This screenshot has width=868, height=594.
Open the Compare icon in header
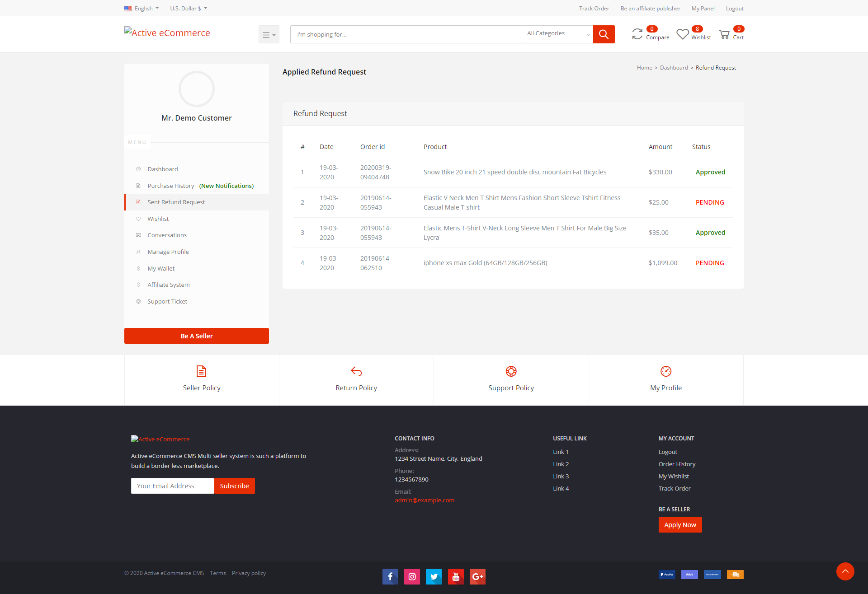[x=637, y=34]
